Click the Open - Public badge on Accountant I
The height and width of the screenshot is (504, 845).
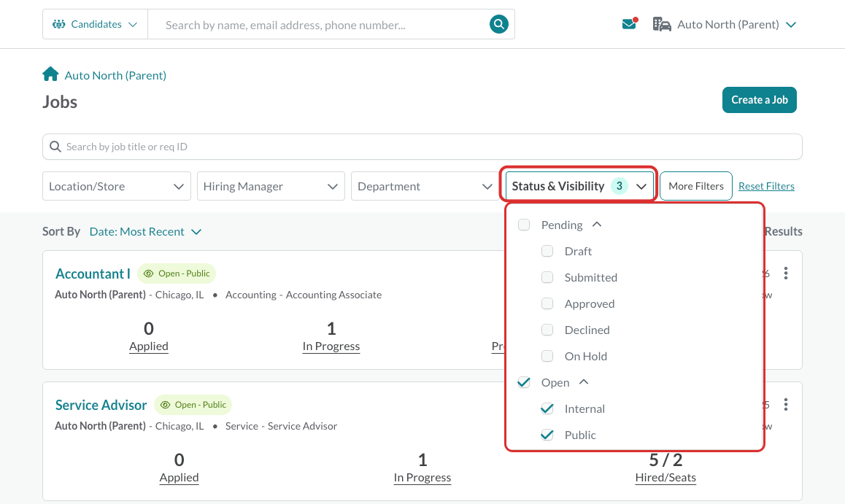pos(177,274)
